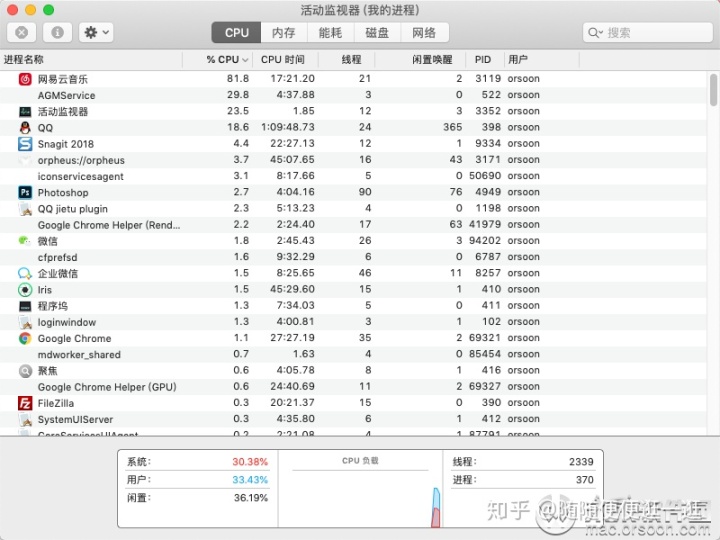Switch to the 能耗 (Energy) tab

click(331, 33)
